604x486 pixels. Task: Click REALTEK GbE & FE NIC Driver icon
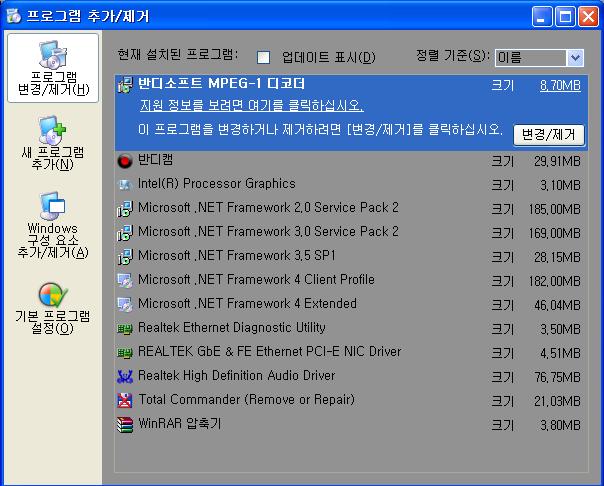tap(125, 353)
